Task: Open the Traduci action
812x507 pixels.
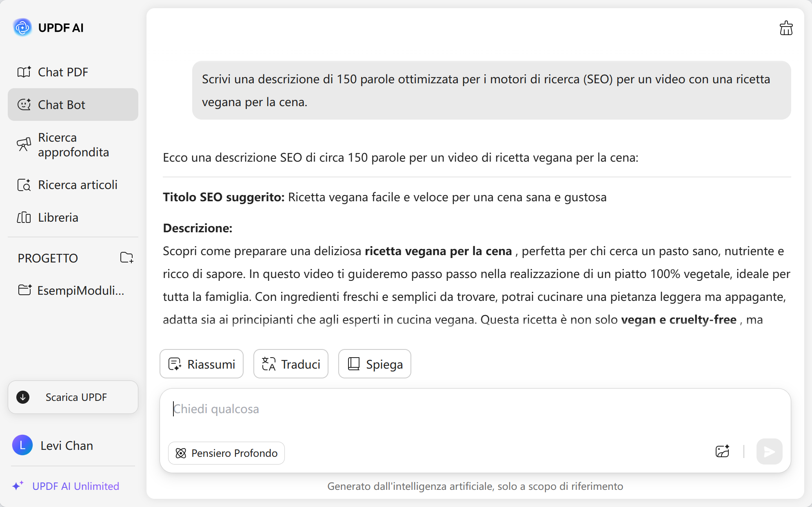Action: pos(291,364)
